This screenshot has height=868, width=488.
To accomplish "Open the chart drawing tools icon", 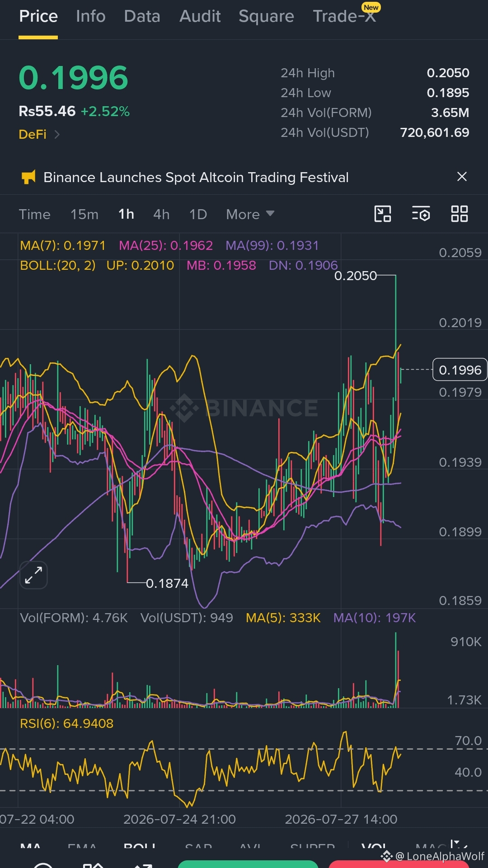I will [x=383, y=214].
